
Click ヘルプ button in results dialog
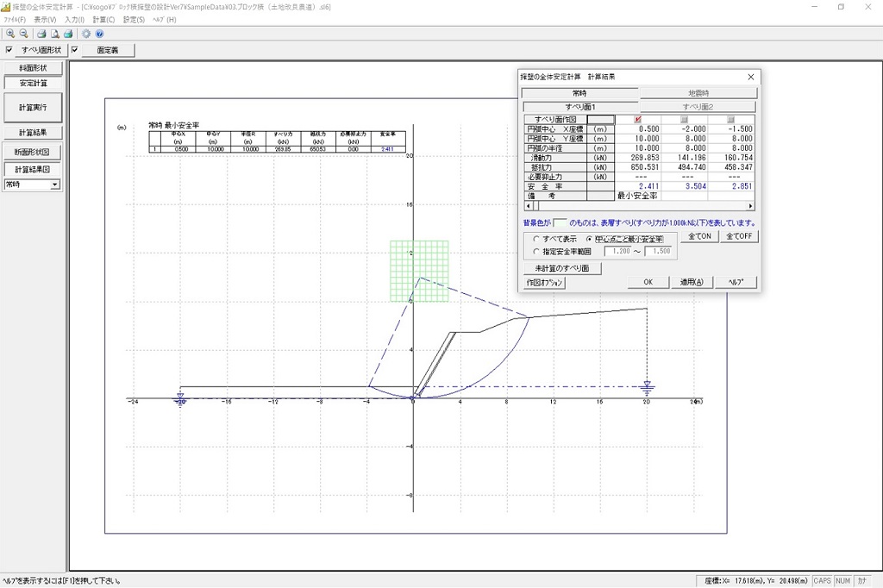736,282
